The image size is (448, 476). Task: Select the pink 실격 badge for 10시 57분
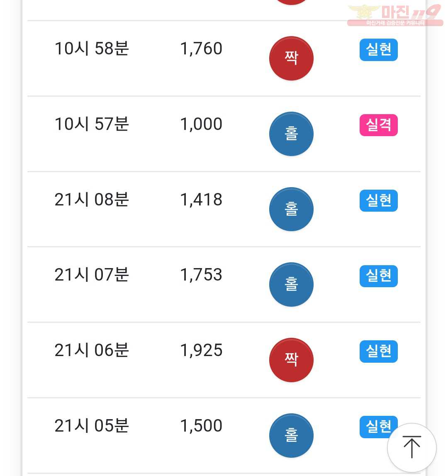[x=378, y=125]
